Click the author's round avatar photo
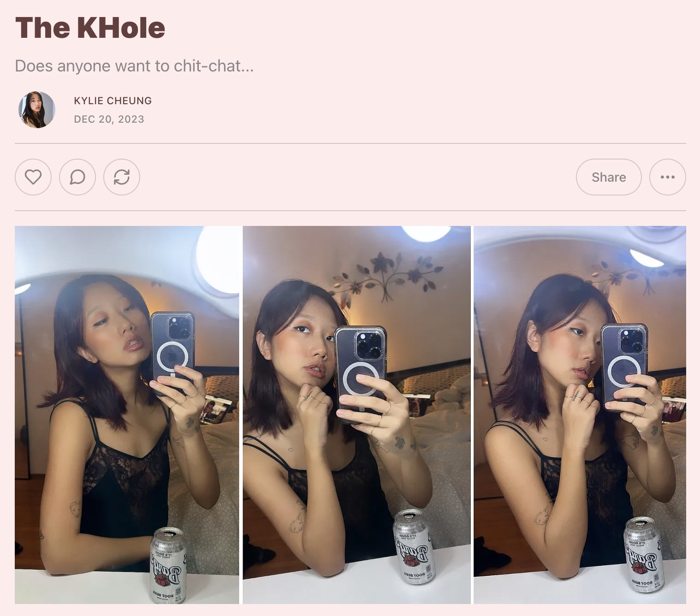 click(37, 110)
